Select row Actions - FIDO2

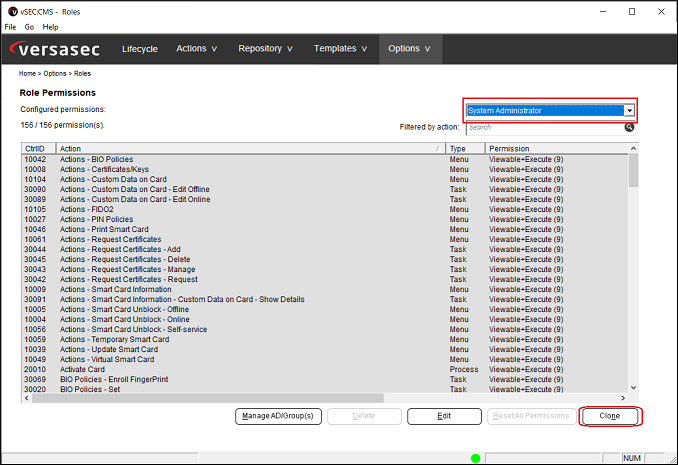(x=325, y=209)
